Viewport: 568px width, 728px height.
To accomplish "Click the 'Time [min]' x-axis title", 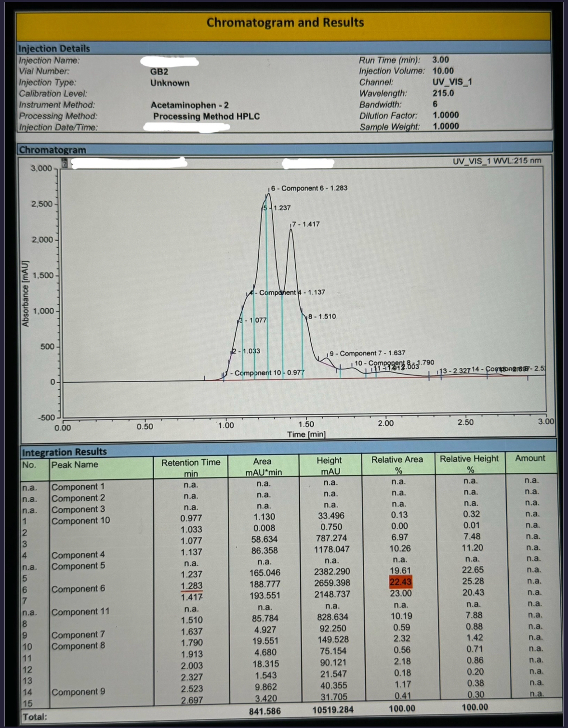I will click(306, 434).
